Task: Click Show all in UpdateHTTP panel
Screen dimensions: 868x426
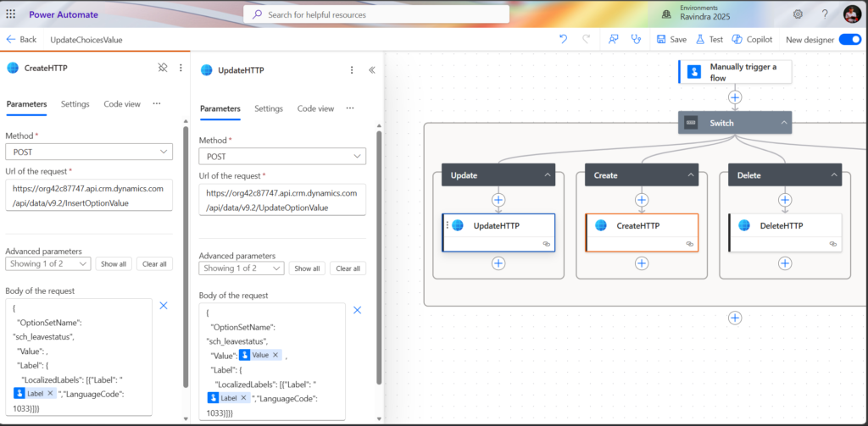Action: (x=307, y=268)
